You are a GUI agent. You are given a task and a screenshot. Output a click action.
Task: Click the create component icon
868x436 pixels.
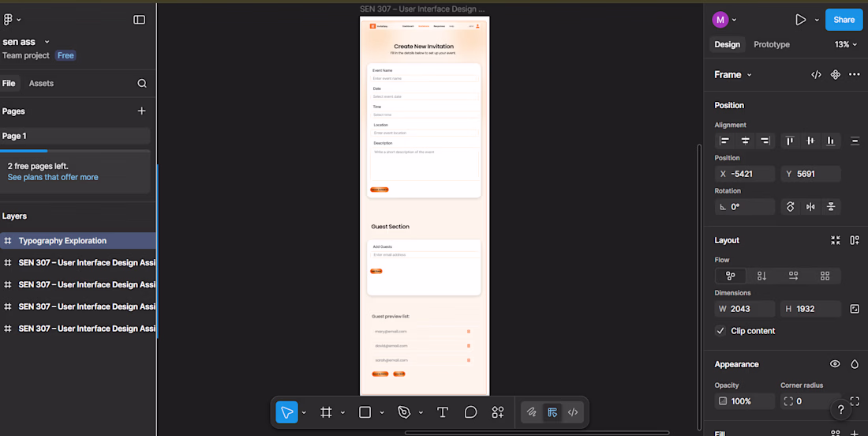(x=836, y=75)
